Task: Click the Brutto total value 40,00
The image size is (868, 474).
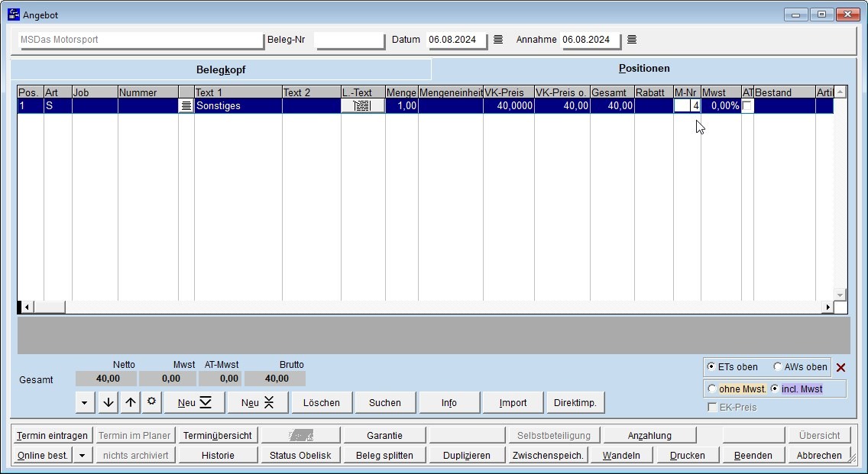Action: point(275,379)
